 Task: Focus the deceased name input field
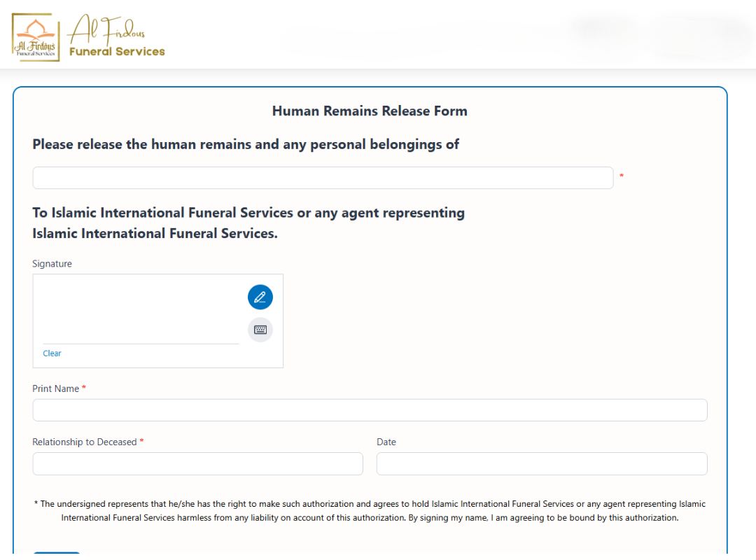coord(323,178)
